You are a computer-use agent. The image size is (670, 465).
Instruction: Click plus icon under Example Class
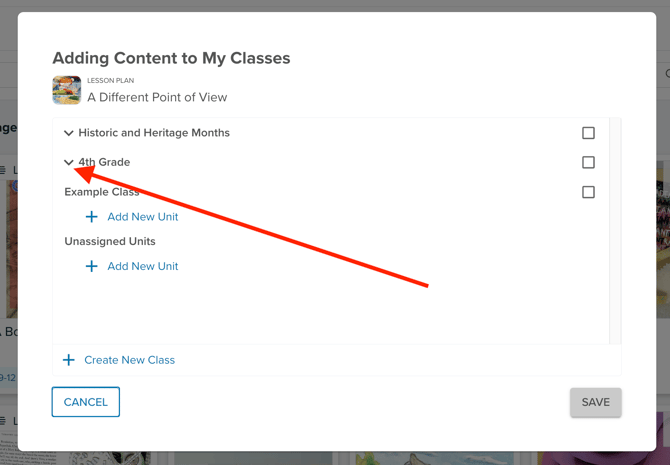(91, 217)
